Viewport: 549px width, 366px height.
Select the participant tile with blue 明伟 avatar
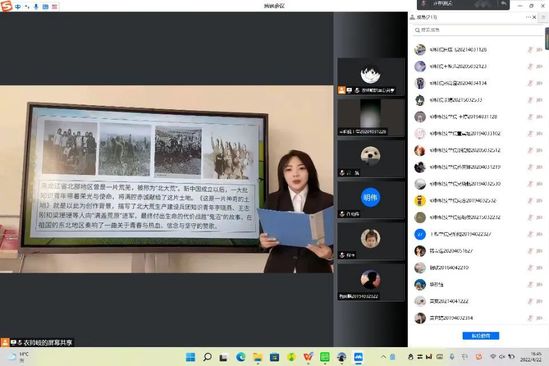371,200
